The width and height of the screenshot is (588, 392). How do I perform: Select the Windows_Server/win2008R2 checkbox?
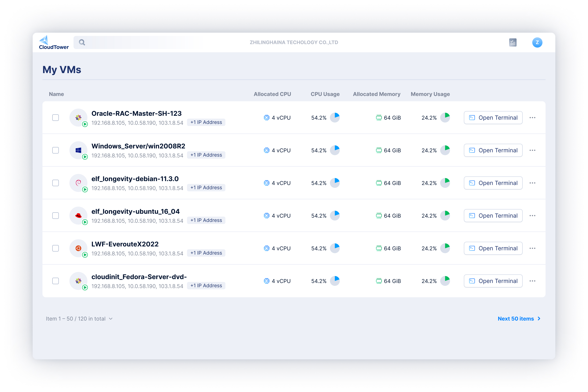[x=56, y=150]
